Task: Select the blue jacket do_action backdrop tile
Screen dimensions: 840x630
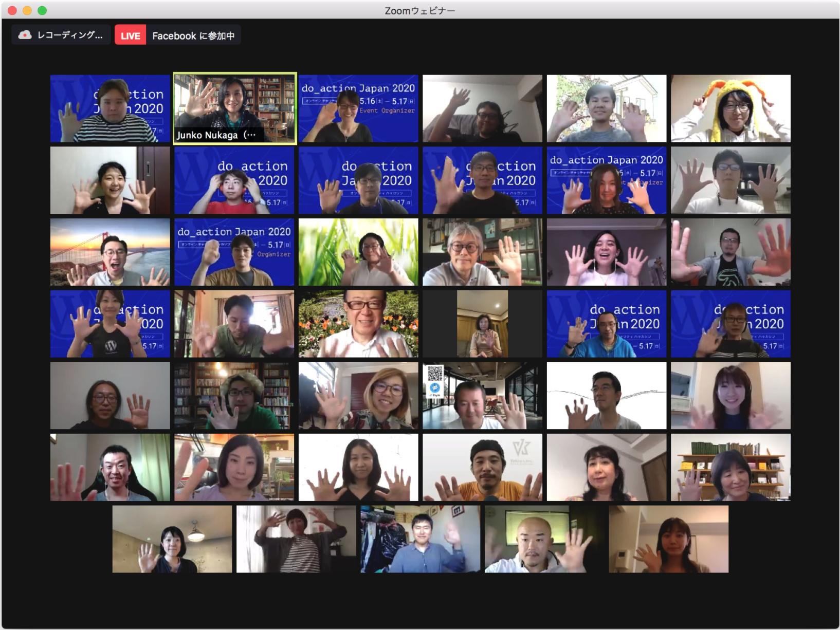Action: [x=607, y=324]
